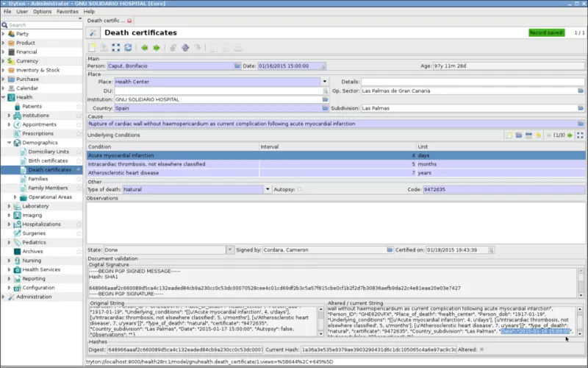Open Institution lookup folder icon
The width and height of the screenshot is (588, 368).
(325, 99)
